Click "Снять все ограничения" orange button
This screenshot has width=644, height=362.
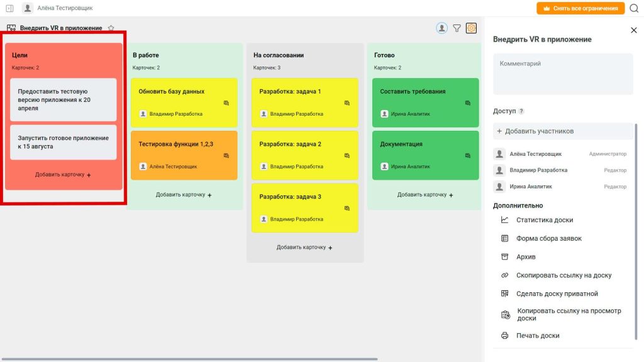tap(580, 8)
